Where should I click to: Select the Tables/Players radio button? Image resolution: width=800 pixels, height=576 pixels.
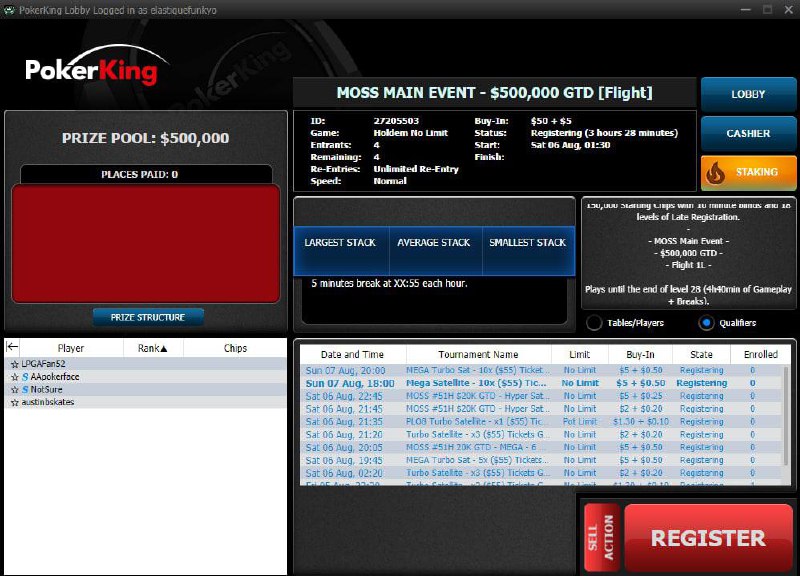[594, 323]
